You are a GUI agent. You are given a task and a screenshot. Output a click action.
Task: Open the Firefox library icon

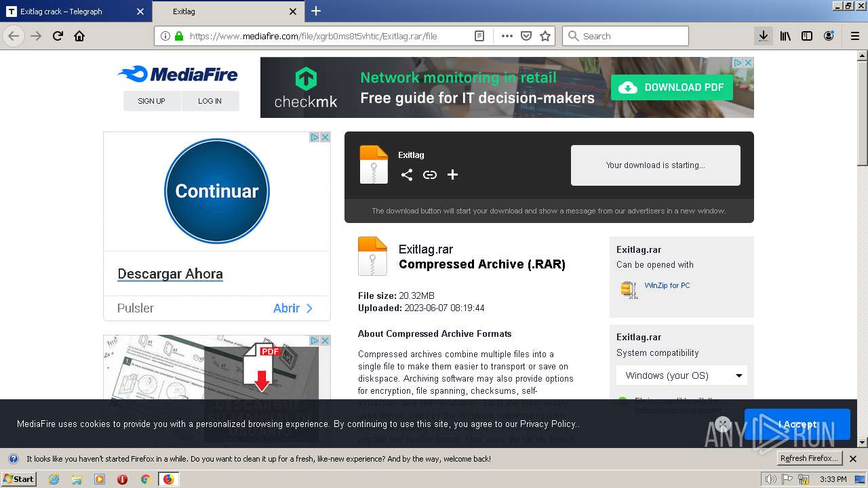pyautogui.click(x=785, y=36)
